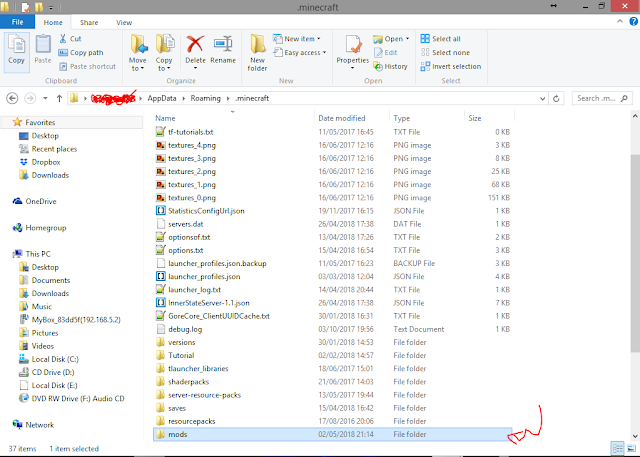Open the File ribbon tab
This screenshot has width=640, height=457.
point(17,22)
